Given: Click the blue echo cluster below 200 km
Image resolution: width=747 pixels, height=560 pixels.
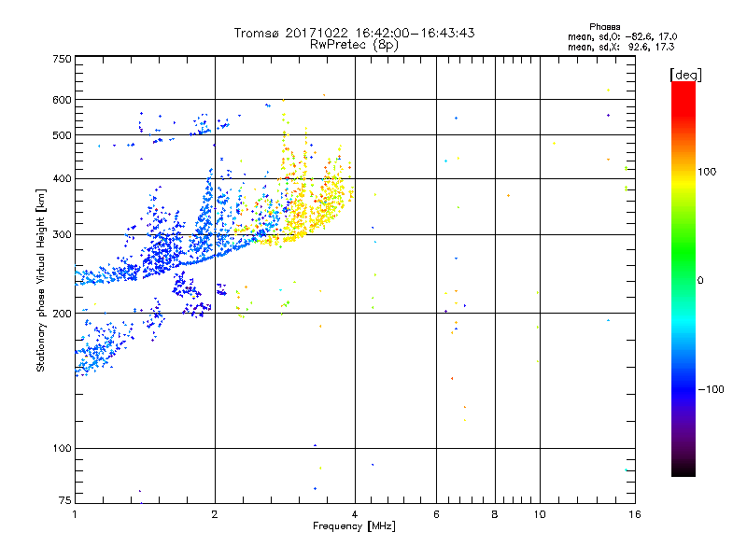Looking at the screenshot, I should pos(103,347).
